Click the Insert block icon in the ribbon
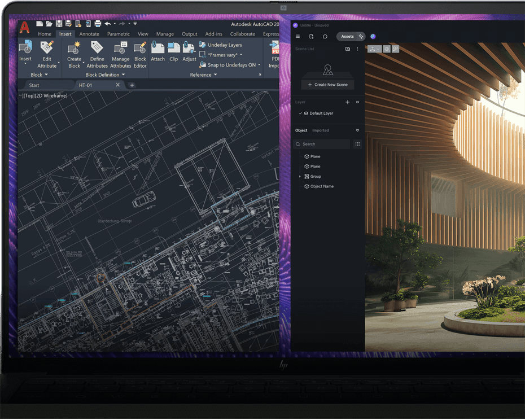This screenshot has width=525, height=420. pos(25,47)
